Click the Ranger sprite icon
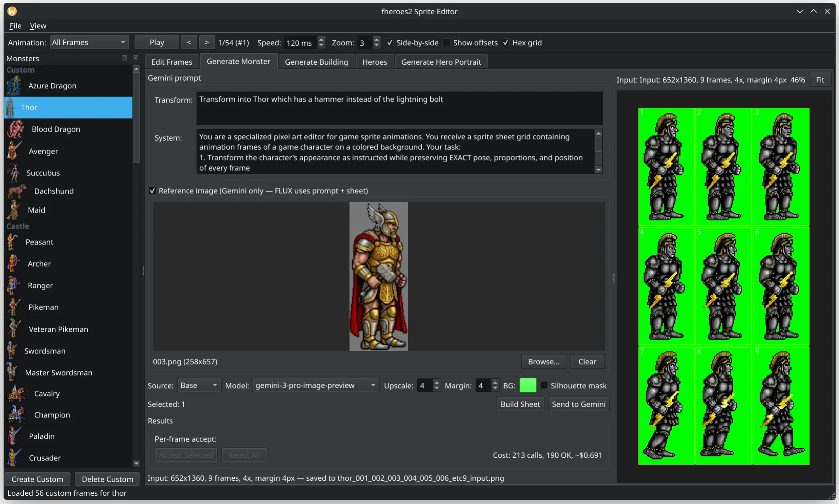The height and width of the screenshot is (504, 839). click(x=14, y=285)
